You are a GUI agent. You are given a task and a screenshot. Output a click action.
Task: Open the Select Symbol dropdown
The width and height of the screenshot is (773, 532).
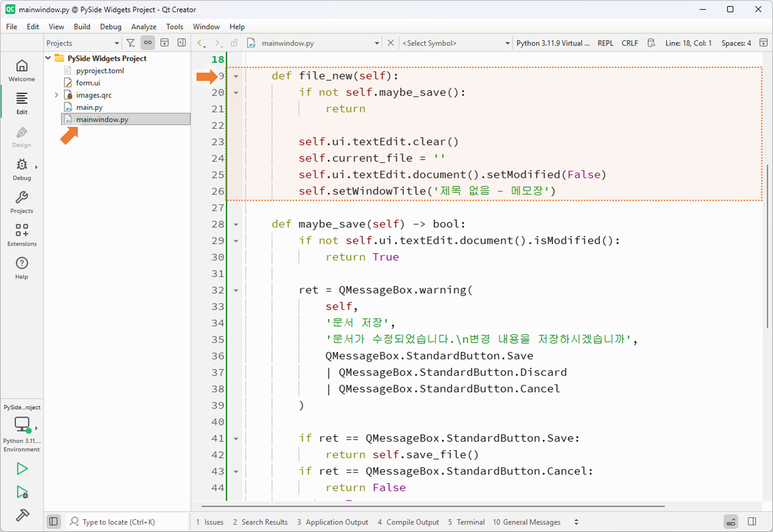coord(456,43)
